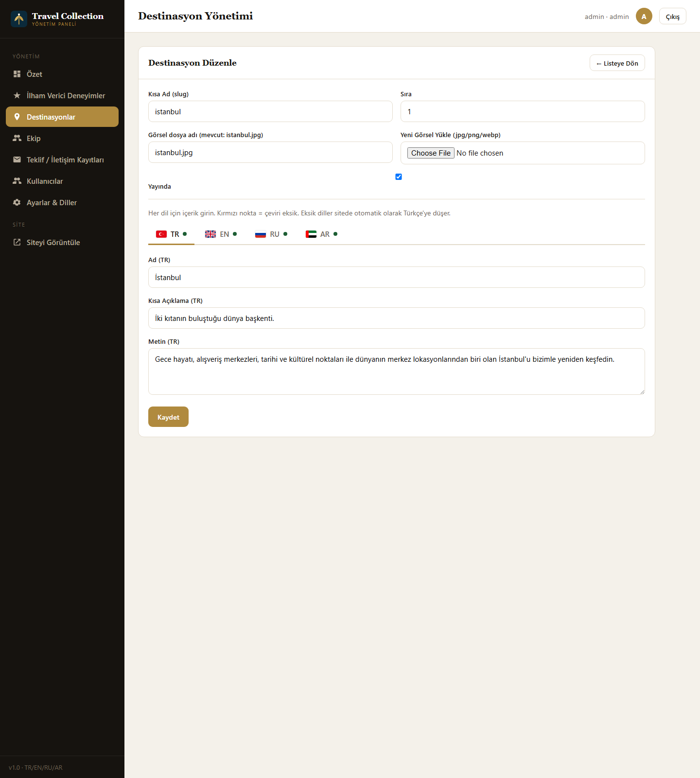The height and width of the screenshot is (778, 700).
Task: Click the Görsel dosya adı field
Action: [x=270, y=152]
